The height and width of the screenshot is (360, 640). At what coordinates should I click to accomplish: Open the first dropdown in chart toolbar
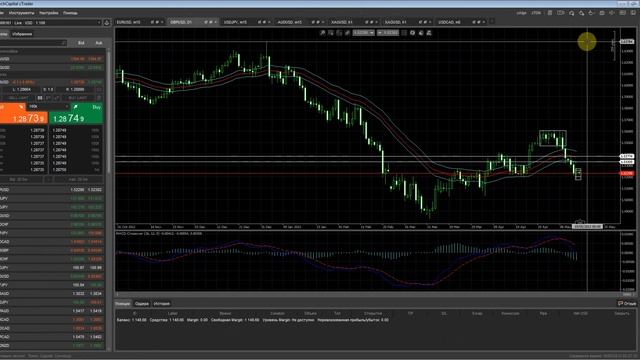(364, 33)
